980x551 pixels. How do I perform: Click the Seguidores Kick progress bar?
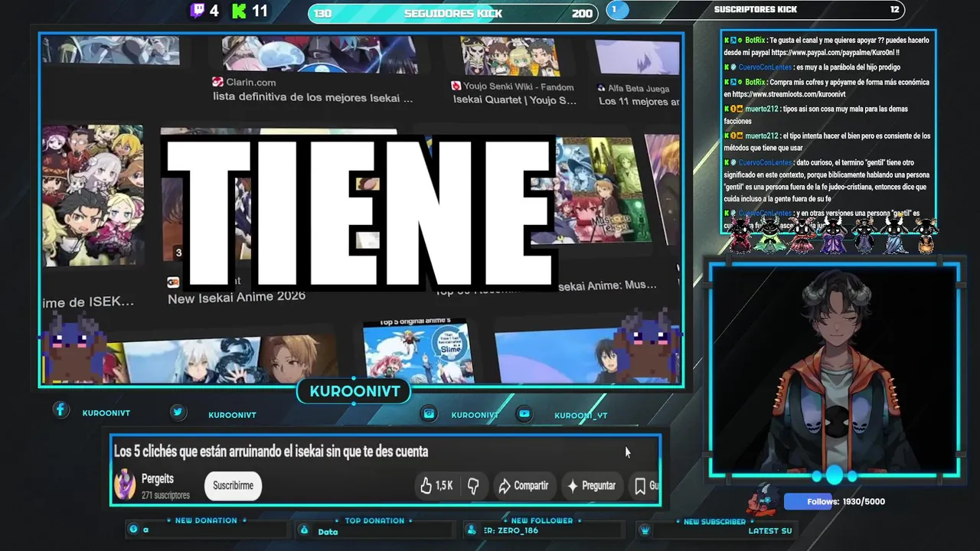pos(452,13)
